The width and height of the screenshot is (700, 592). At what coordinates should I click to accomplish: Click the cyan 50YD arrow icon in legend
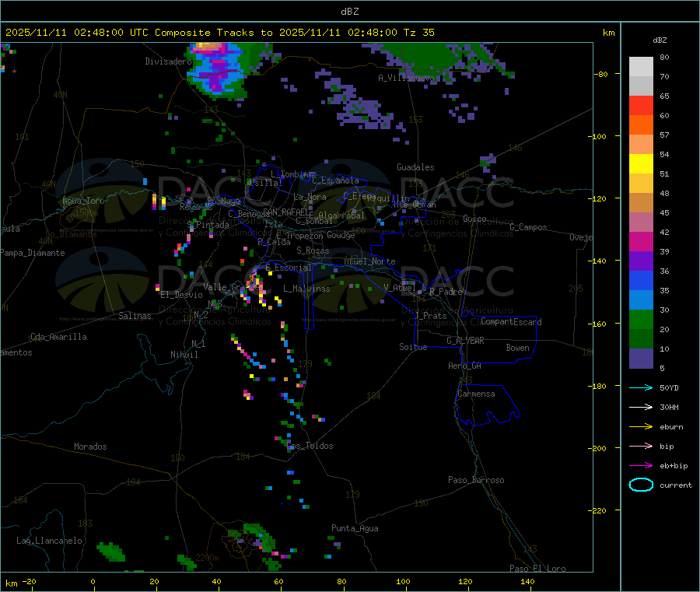(x=641, y=387)
